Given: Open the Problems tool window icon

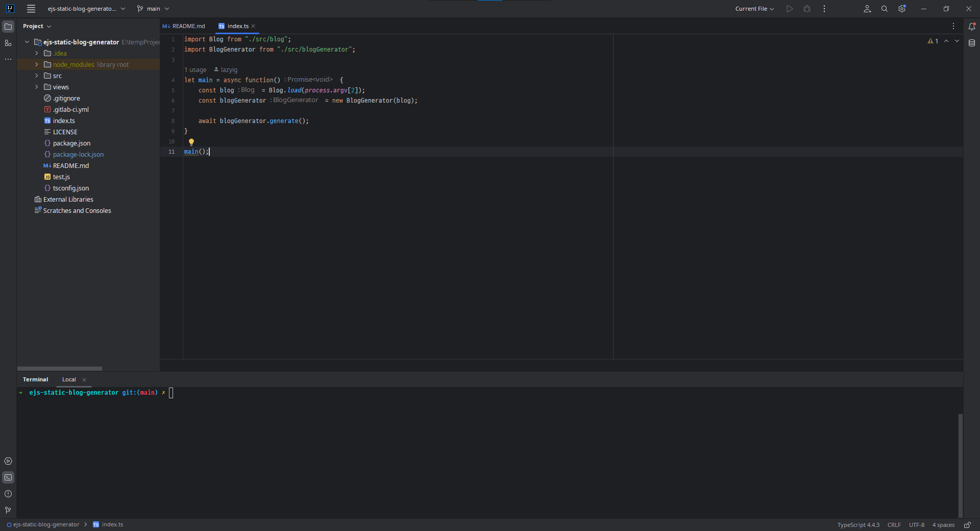Looking at the screenshot, I should tap(8, 494).
